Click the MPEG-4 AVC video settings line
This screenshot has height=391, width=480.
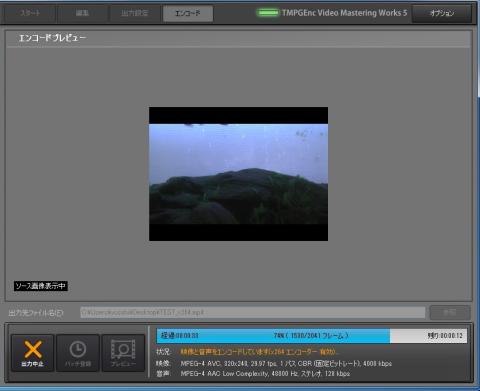tap(286, 363)
